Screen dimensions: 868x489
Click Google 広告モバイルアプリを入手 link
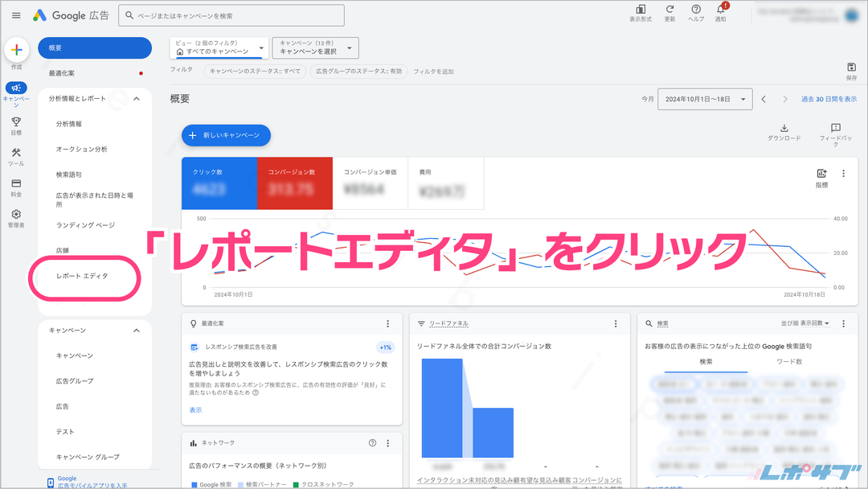pos(92,483)
